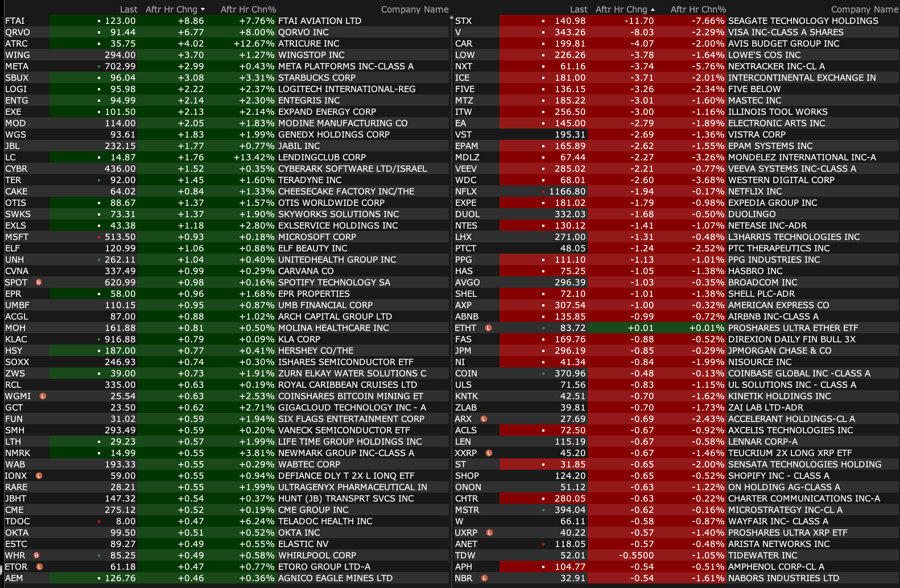Viewport: 900px width, 588px height.
Task: Sort right panel by Last column header
Action: [x=579, y=10]
